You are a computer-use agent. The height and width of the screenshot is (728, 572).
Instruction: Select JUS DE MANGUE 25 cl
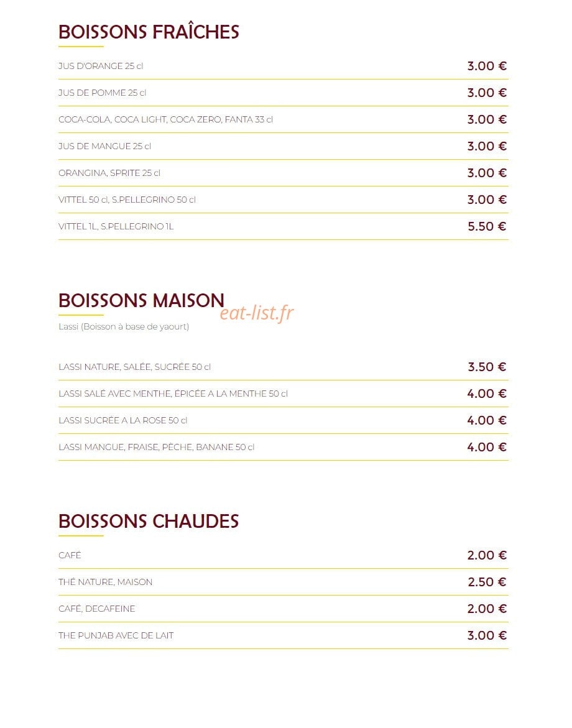click(105, 146)
